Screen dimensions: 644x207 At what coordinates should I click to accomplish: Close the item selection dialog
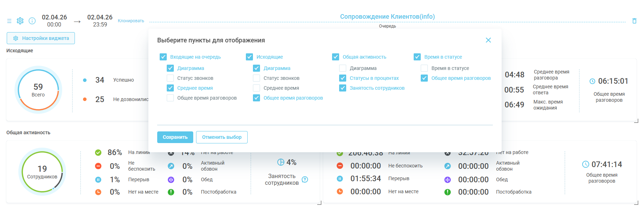tap(488, 40)
